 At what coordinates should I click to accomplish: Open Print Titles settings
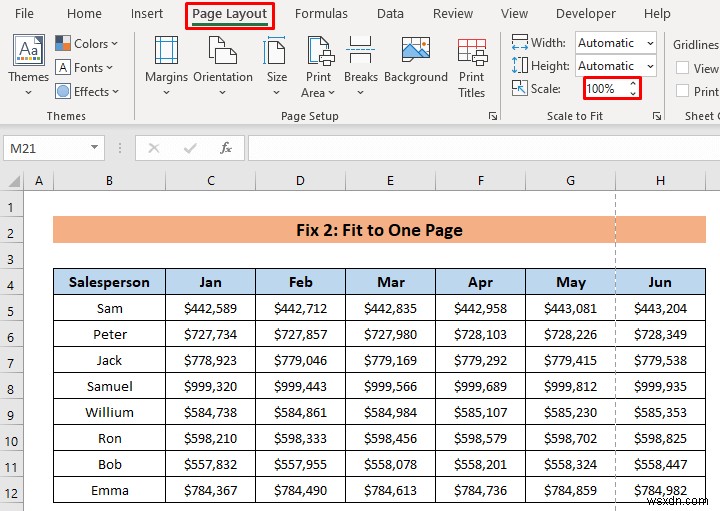click(x=472, y=52)
